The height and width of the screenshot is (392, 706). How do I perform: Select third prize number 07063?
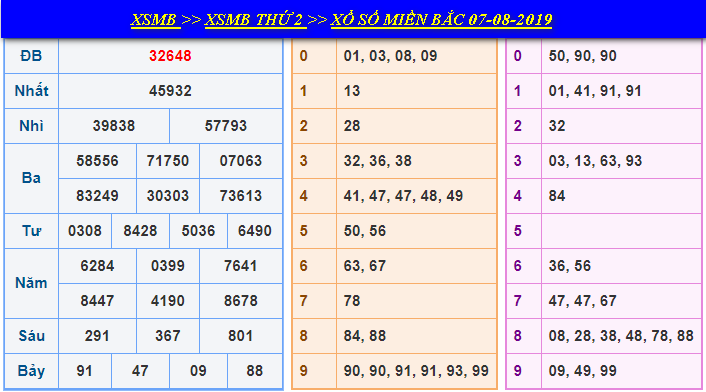point(240,161)
